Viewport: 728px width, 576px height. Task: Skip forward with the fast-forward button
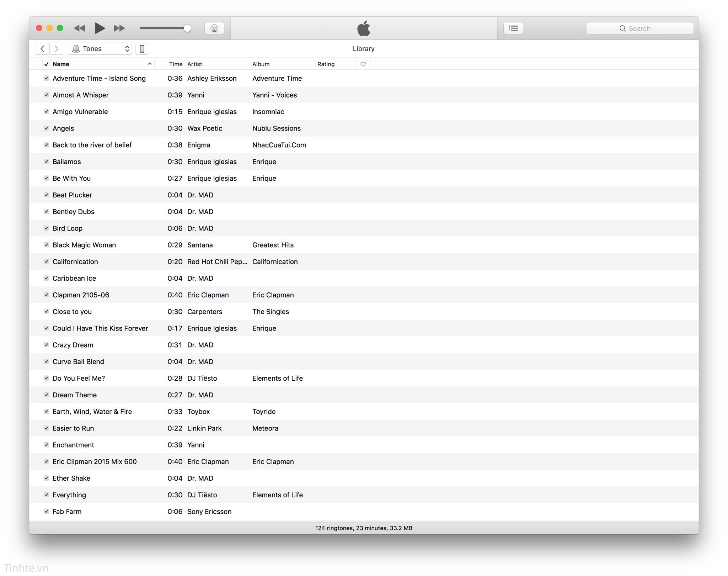[x=119, y=28]
